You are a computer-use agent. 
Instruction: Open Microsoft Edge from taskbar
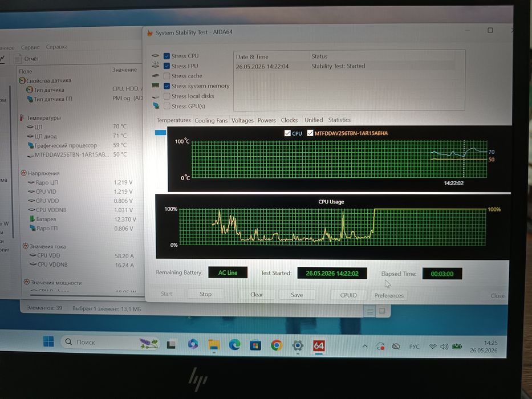coord(234,345)
